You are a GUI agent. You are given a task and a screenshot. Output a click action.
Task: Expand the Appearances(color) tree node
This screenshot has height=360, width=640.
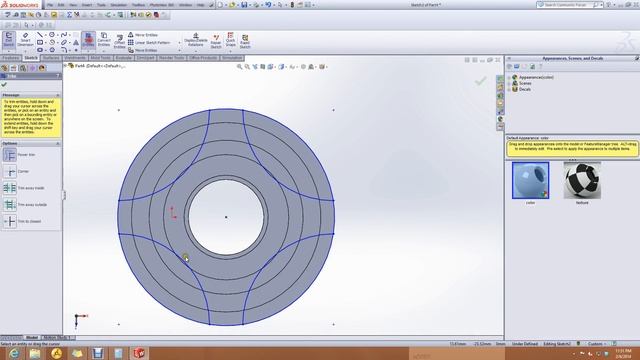509,77
